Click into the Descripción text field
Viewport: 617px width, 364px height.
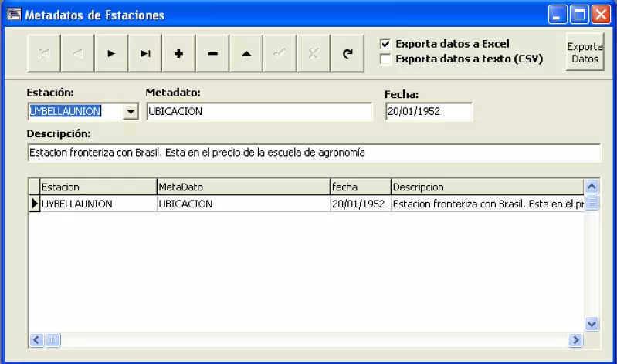313,153
